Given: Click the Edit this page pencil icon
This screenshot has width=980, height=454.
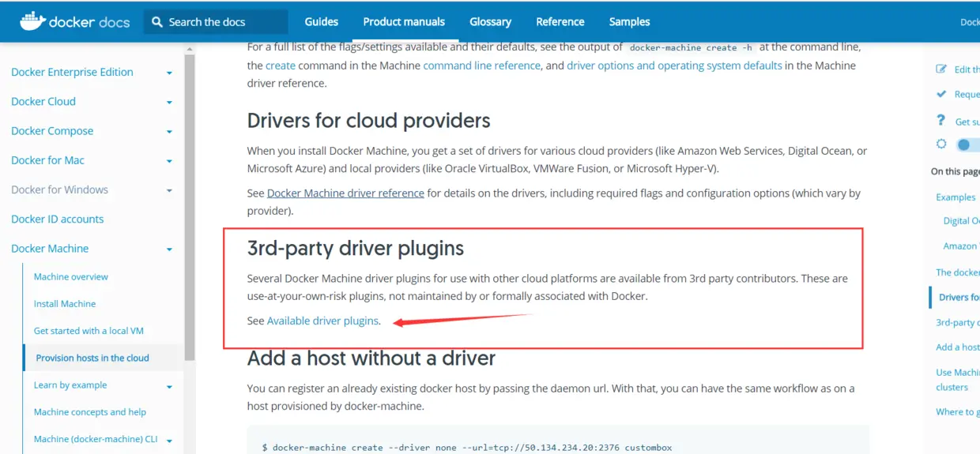Looking at the screenshot, I should (x=941, y=69).
